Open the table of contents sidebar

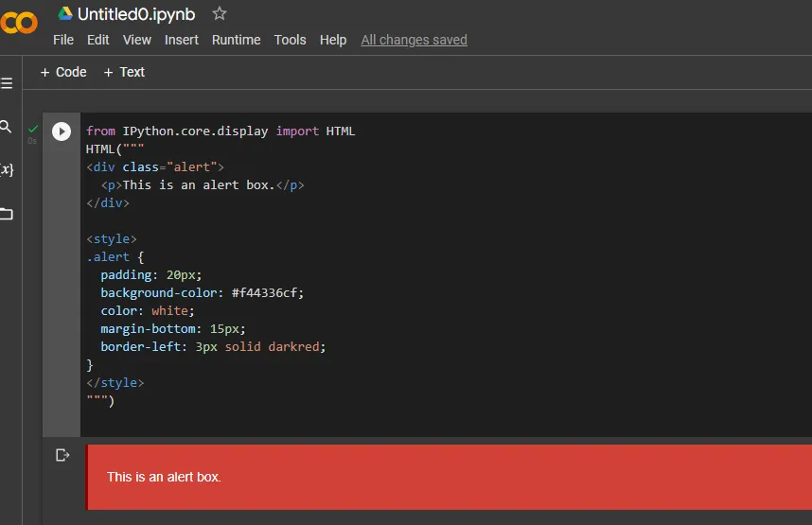pos(7,83)
